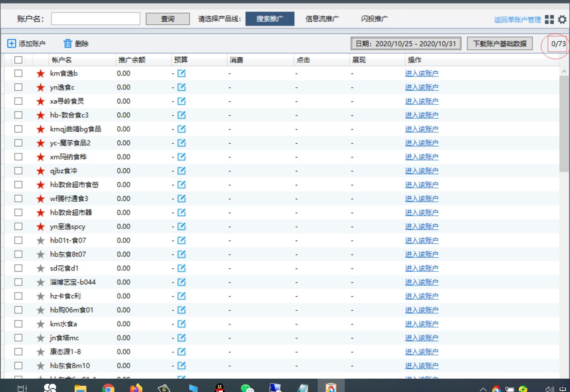Select the 闪投推广 tab
This screenshot has height=392, width=570.
point(374,19)
